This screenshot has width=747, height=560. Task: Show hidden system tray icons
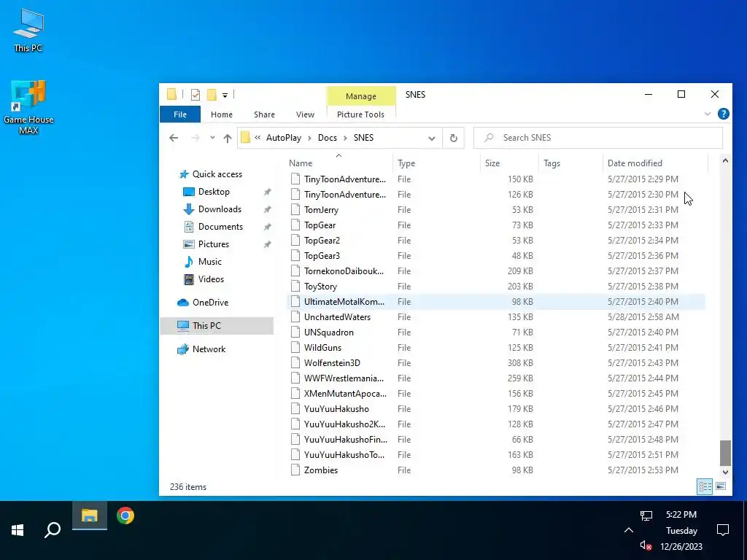coord(629,531)
